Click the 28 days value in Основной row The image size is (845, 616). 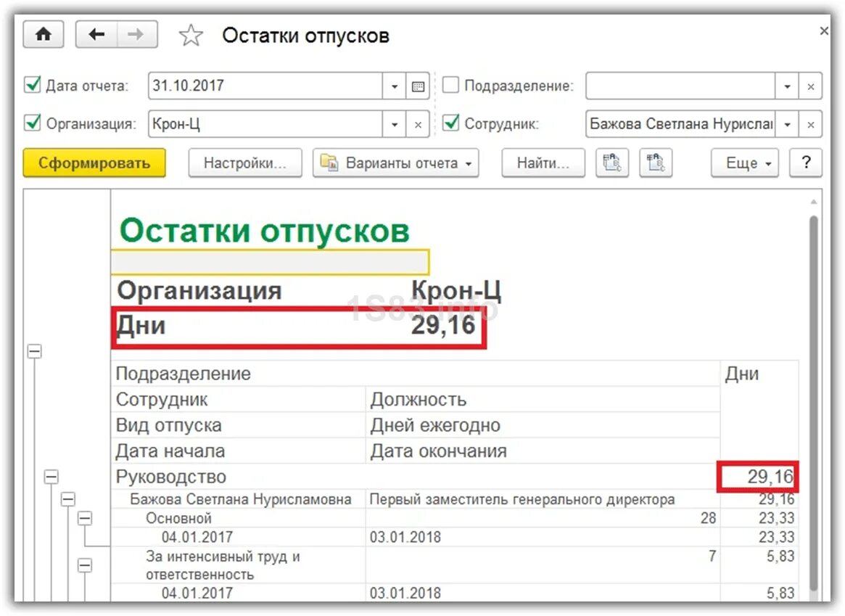[708, 519]
